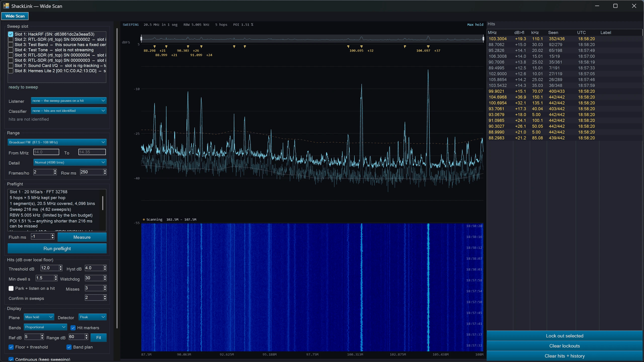Click the ShackLink app icon in title bar
The width and height of the screenshot is (644, 362).
point(6,6)
